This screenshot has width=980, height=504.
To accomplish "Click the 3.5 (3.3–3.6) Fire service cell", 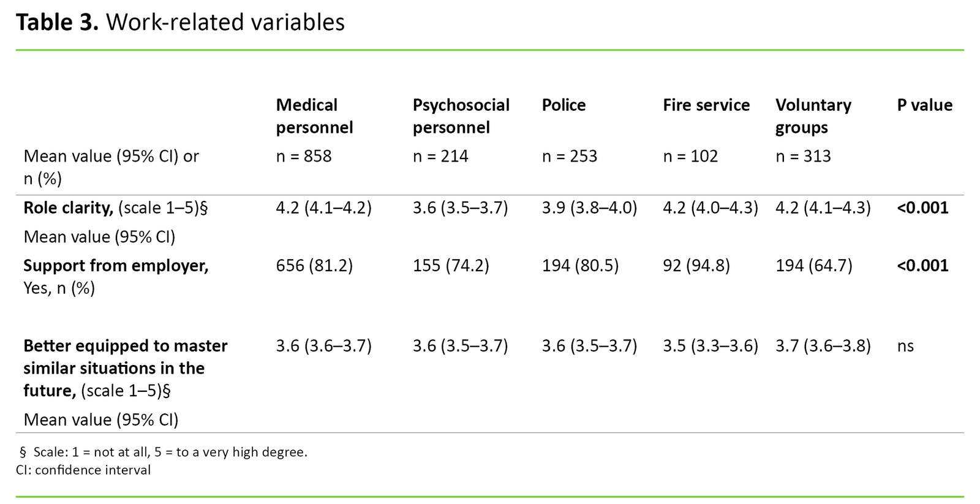I will point(710,346).
